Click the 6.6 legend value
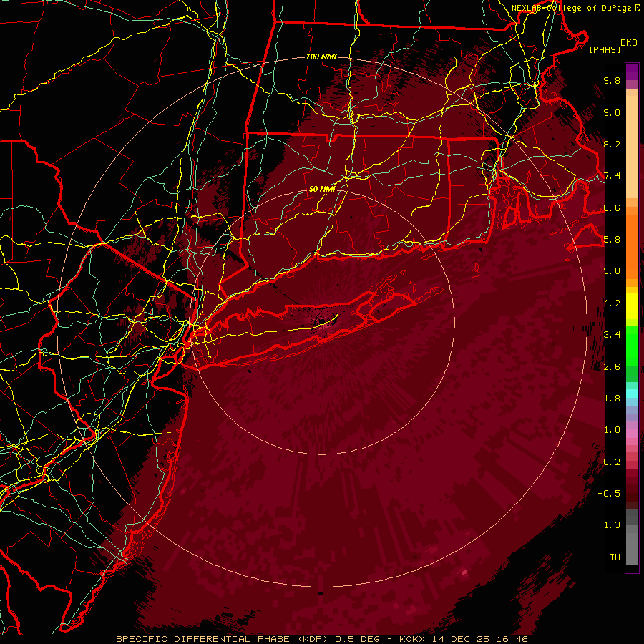This screenshot has width=644, height=644. coord(612,208)
